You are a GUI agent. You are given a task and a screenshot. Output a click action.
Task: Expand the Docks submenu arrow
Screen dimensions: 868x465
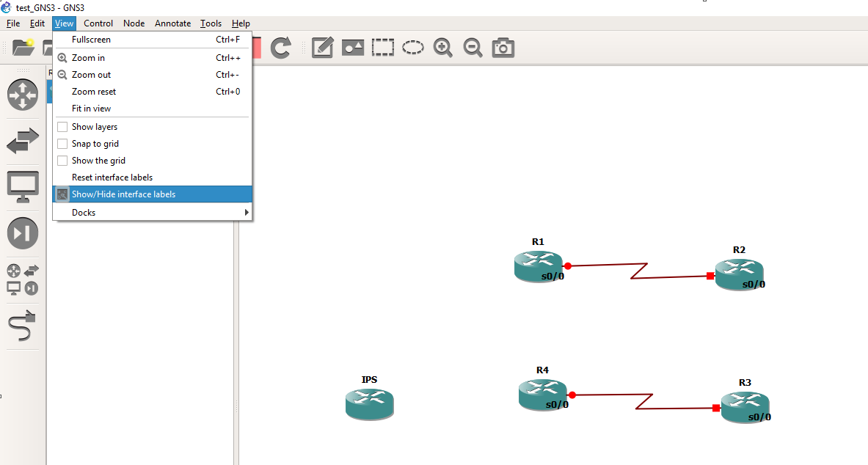[247, 213]
